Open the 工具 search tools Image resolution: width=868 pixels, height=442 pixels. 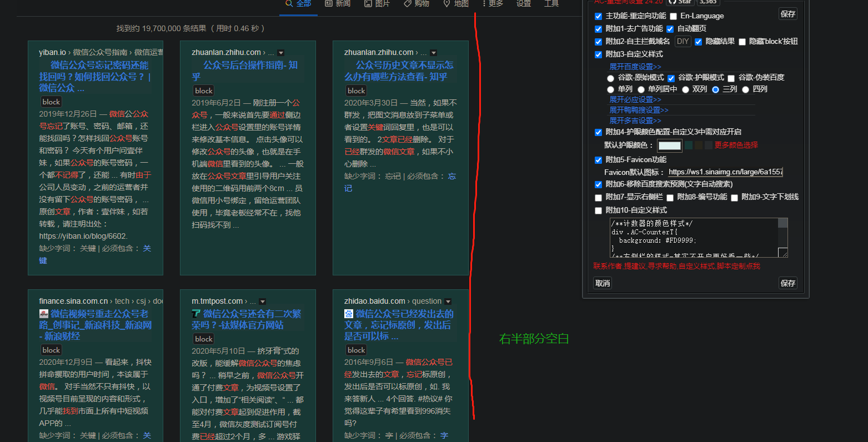551,3
